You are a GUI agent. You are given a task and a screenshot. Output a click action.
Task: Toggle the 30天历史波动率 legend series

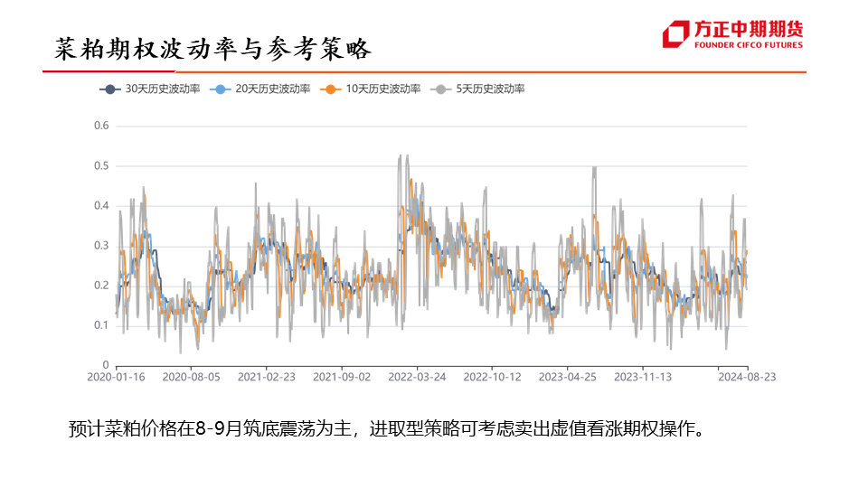tap(149, 89)
